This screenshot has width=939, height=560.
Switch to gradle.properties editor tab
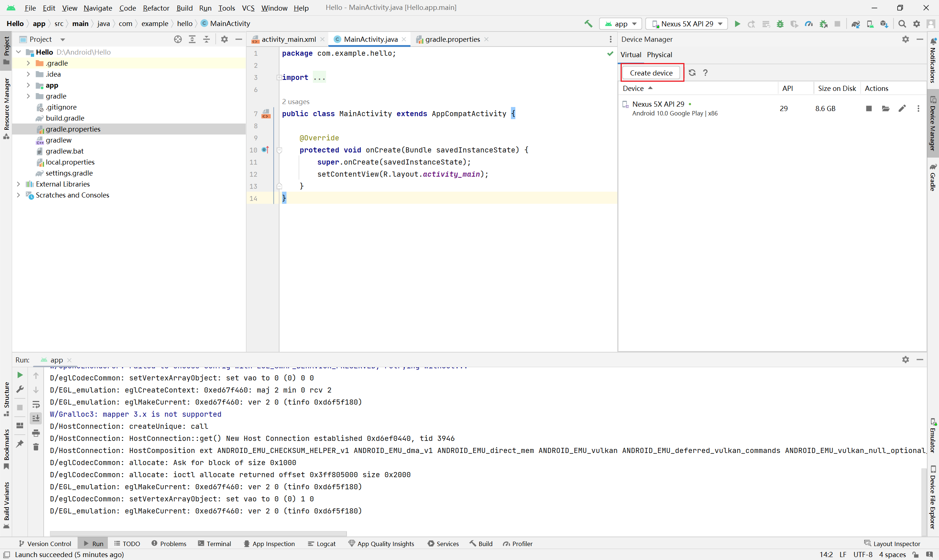452,39
